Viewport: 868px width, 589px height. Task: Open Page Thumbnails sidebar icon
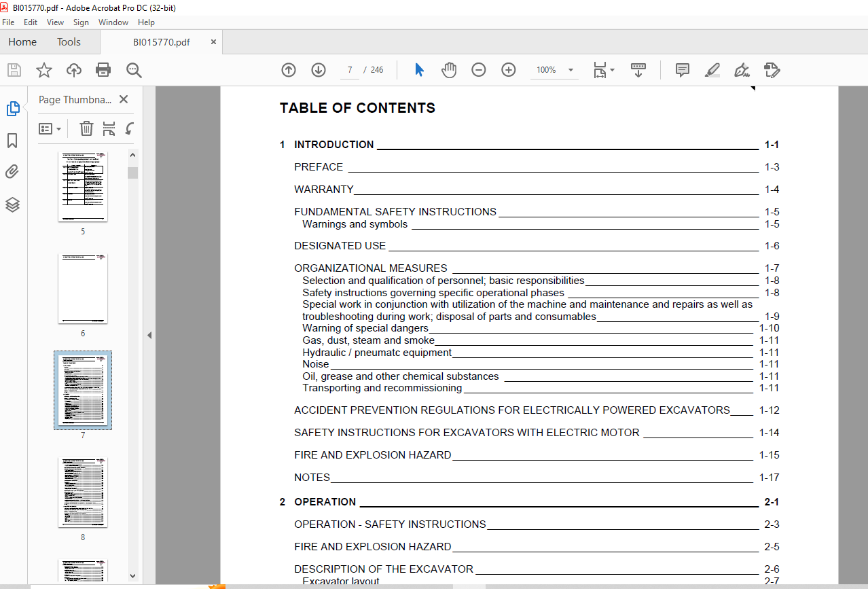coord(13,109)
